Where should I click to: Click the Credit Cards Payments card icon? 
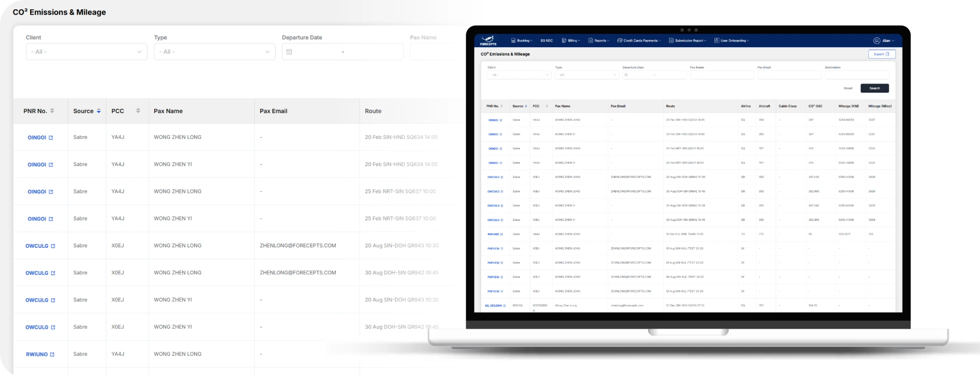[620, 40]
